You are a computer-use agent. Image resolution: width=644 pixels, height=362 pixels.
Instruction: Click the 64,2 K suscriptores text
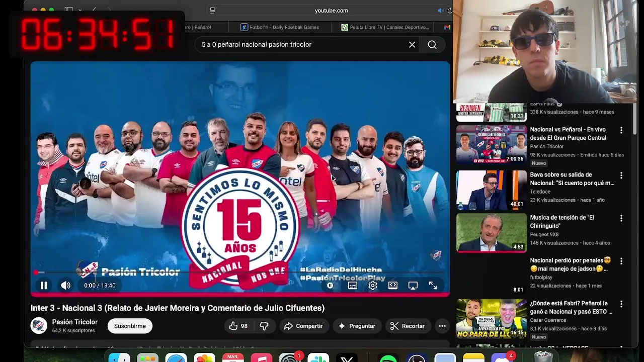click(x=73, y=331)
